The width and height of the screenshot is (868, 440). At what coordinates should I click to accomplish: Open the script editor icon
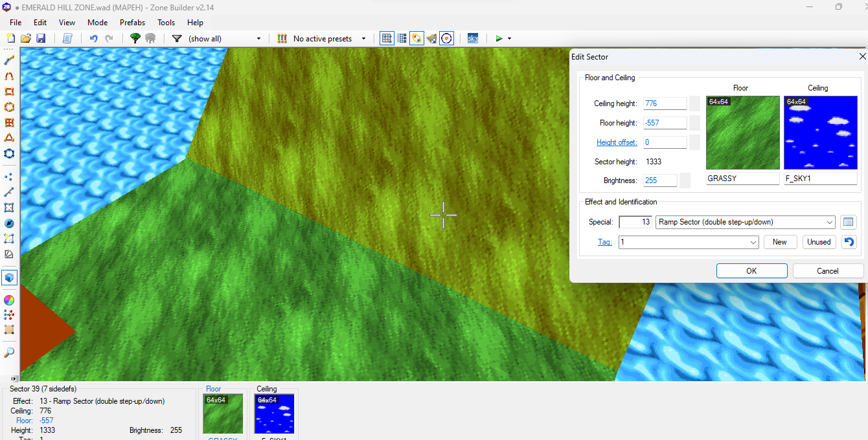pos(67,39)
